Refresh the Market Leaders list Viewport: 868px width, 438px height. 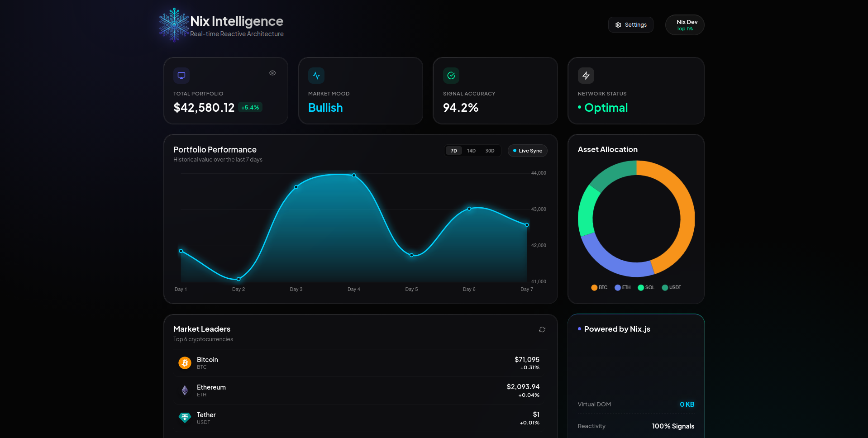click(x=542, y=329)
